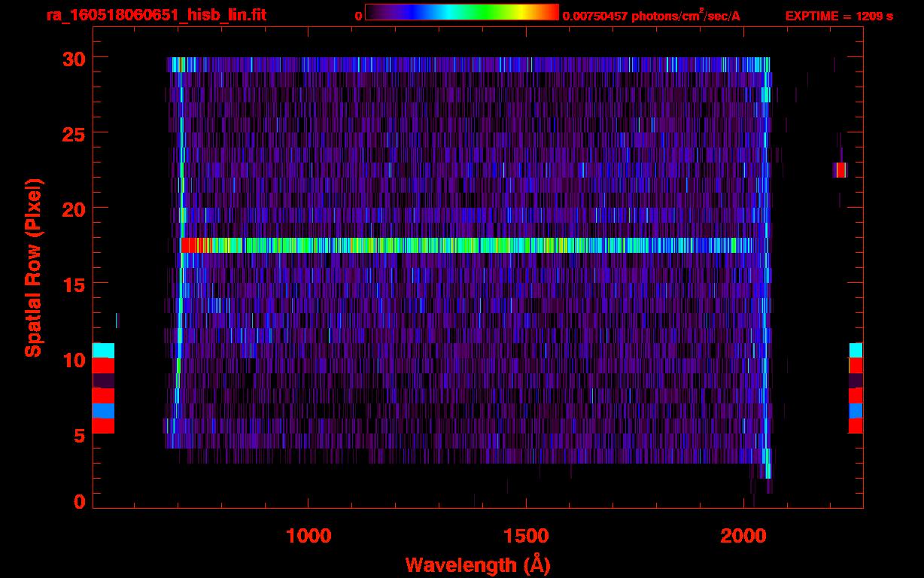Click the rainbow color scale bar

pyautogui.click(x=462, y=12)
